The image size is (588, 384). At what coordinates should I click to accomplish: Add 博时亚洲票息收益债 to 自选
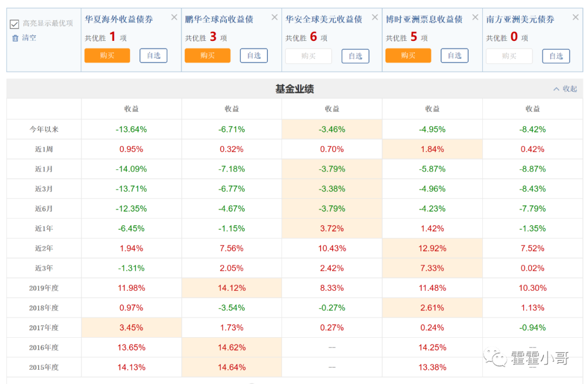pos(455,56)
